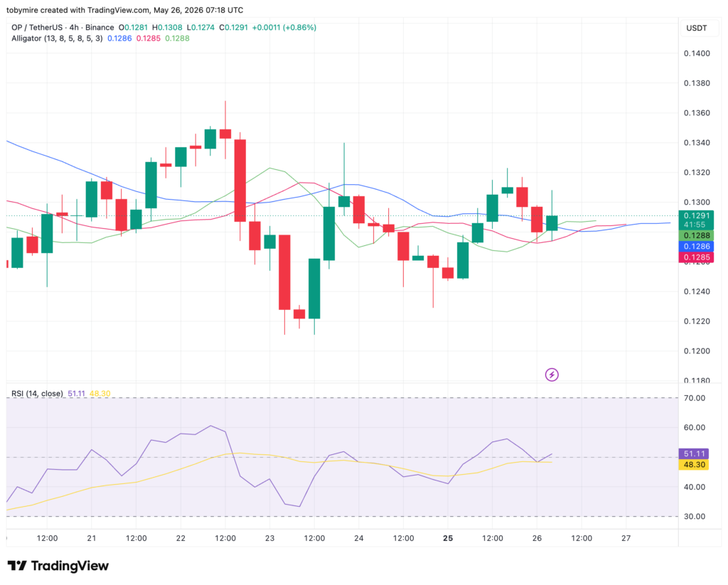Click the red Alligator value tag 0.1285
This screenshot has height=585, width=728.
click(x=696, y=257)
